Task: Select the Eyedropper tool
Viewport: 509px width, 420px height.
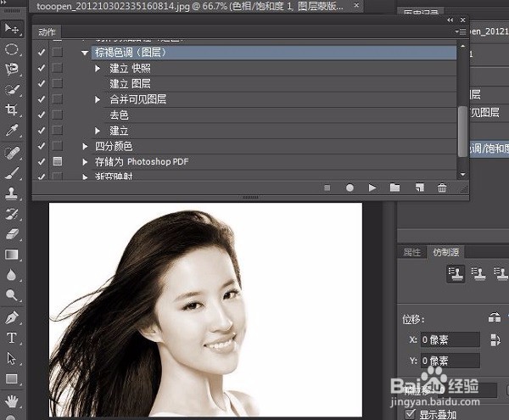Action: 12,130
